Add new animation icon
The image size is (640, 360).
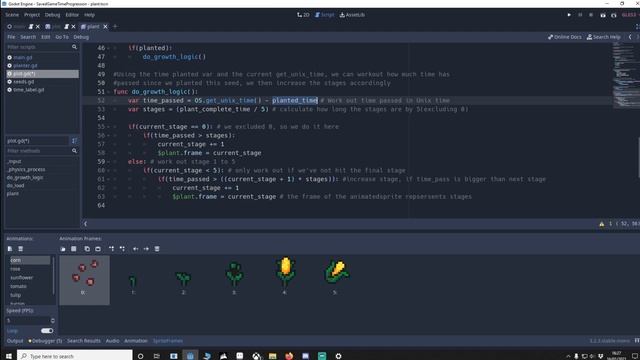coord(10,249)
